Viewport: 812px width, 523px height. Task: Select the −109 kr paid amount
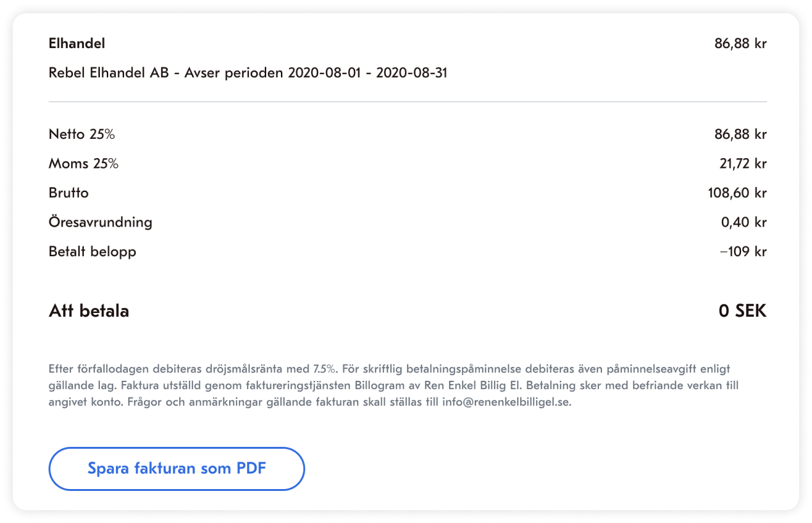(x=743, y=252)
